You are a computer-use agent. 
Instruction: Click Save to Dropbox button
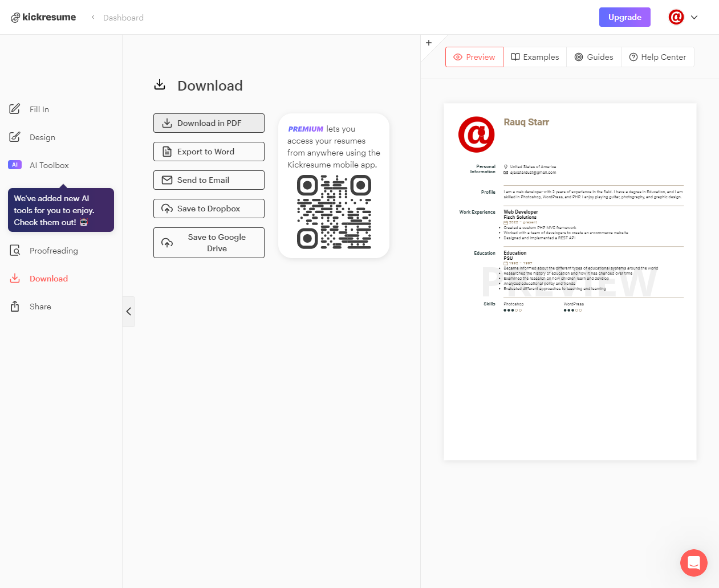[209, 209]
